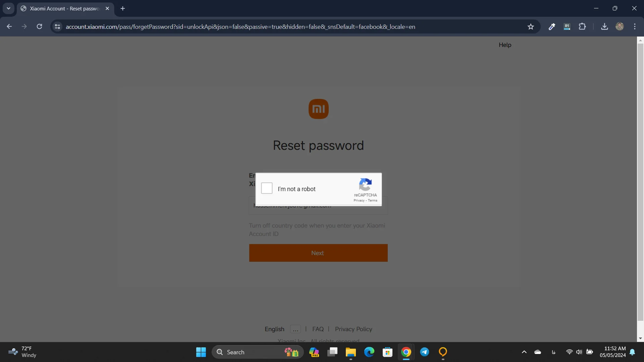Image resolution: width=644 pixels, height=362 pixels.
Task: Click the Help link
Action: pyautogui.click(x=505, y=45)
